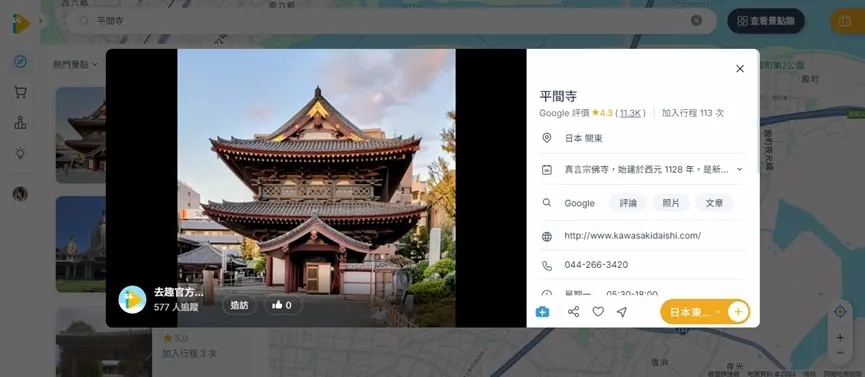This screenshot has width=865, height=377.
Task: Click the 加入行程 113 次 text
Action: click(693, 113)
